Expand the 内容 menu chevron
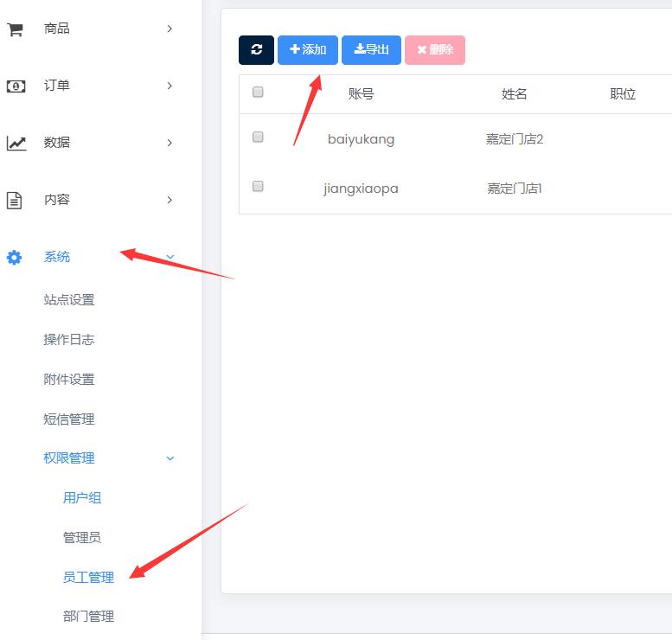This screenshot has height=640, width=672. tap(170, 200)
